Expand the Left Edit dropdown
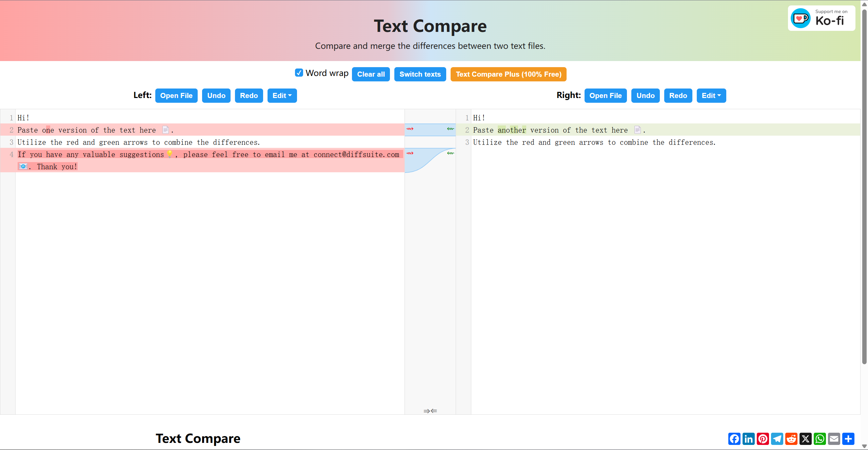Image resolution: width=868 pixels, height=450 pixels. [x=282, y=96]
